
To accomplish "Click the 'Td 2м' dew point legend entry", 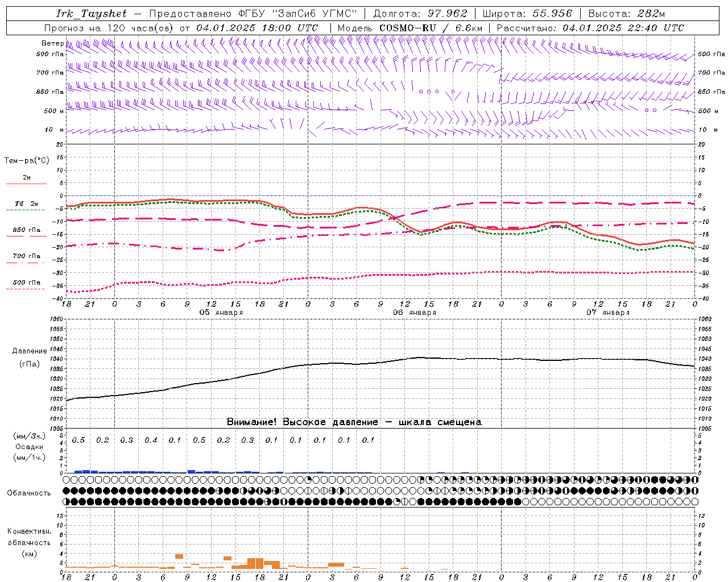I will (27, 203).
